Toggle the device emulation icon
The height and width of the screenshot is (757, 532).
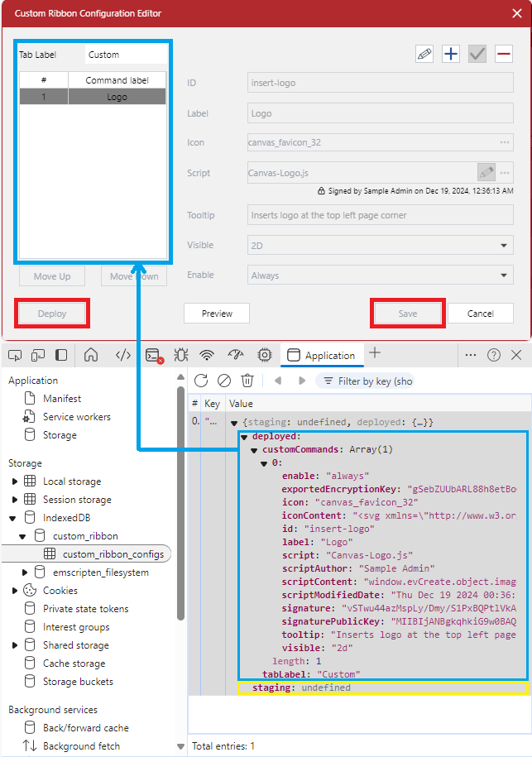click(38, 355)
